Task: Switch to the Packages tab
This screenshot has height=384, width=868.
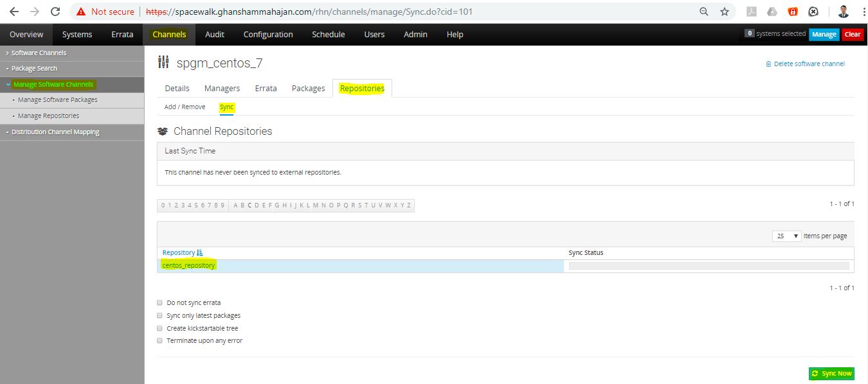Action: tap(308, 89)
